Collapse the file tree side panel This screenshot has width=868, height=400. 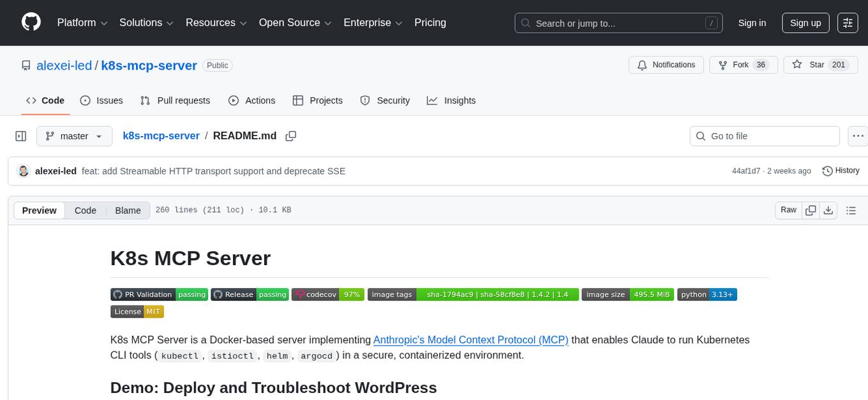click(x=21, y=136)
